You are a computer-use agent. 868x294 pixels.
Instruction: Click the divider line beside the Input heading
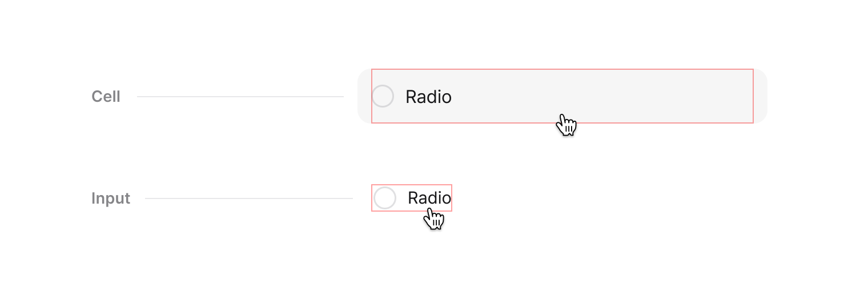pos(249,198)
